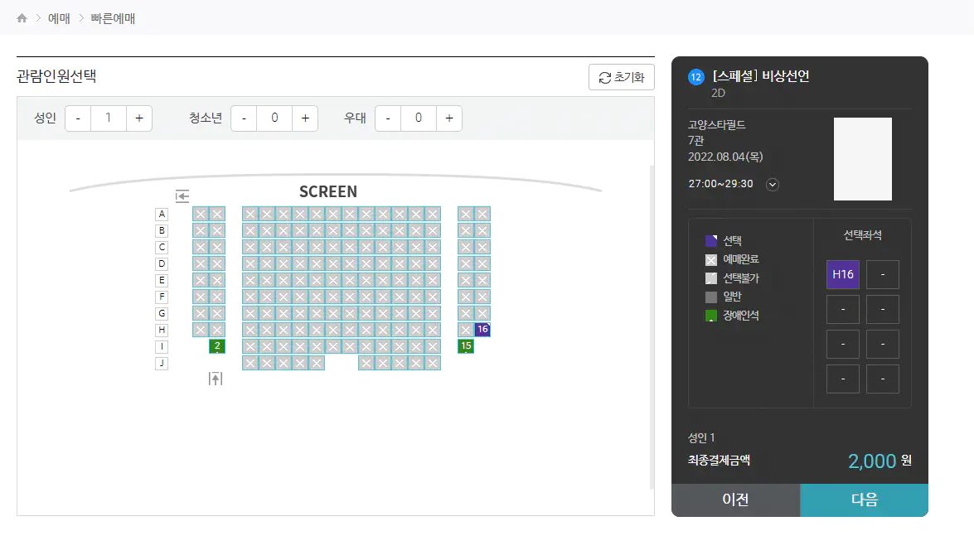Click the date 2022.08.04(목)
This screenshot has height=560, width=974.
point(725,157)
